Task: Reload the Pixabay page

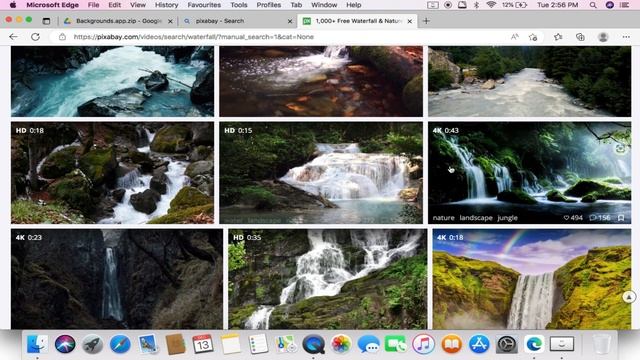Action: point(36,37)
